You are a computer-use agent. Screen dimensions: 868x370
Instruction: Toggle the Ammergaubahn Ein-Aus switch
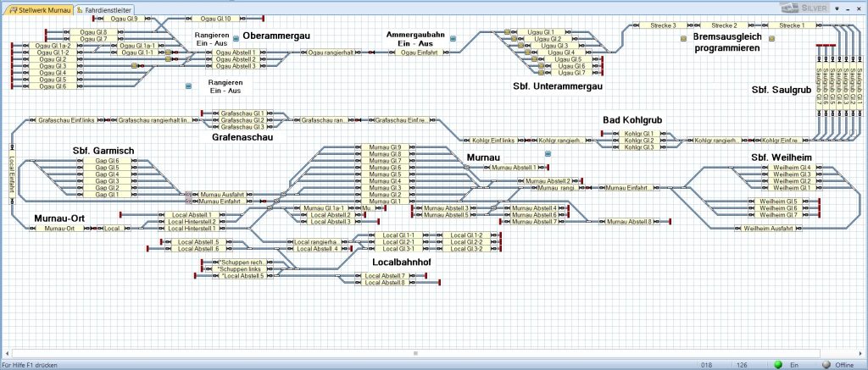coord(453,39)
